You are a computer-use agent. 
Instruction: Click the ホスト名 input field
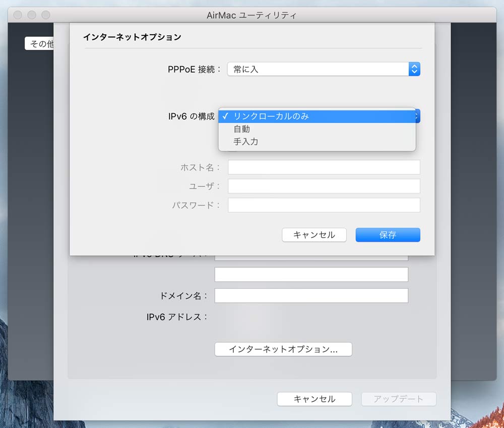[324, 167]
